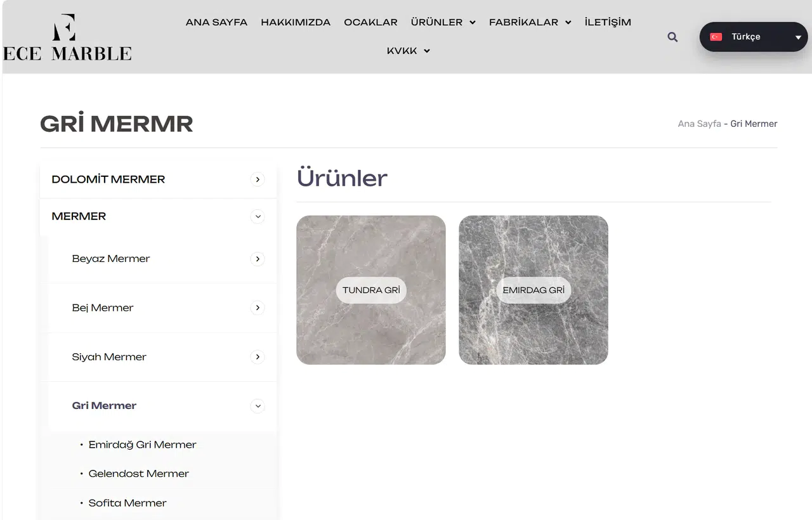Screen dimensions: 812x520
Task: Open the Fabrikalar menu dropdown
Action: click(x=530, y=22)
